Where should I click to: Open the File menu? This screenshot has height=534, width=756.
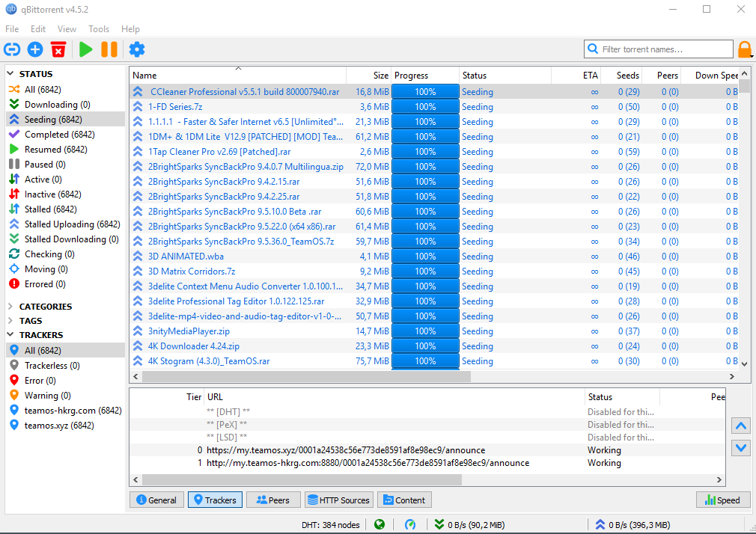[12, 29]
